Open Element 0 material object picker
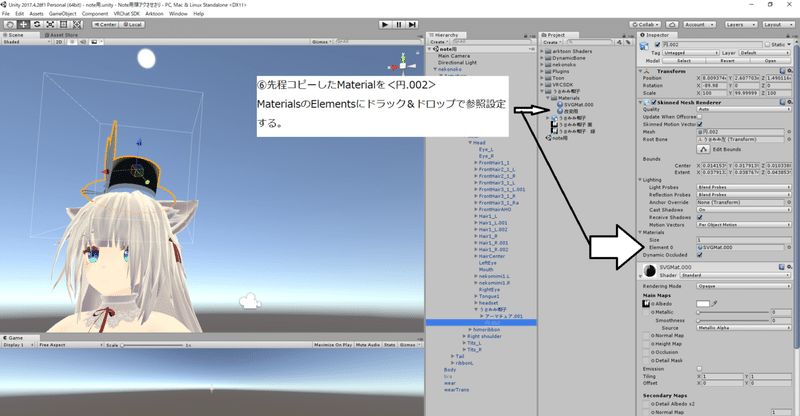Image resolution: width=800 pixels, height=416 pixels. click(789, 247)
